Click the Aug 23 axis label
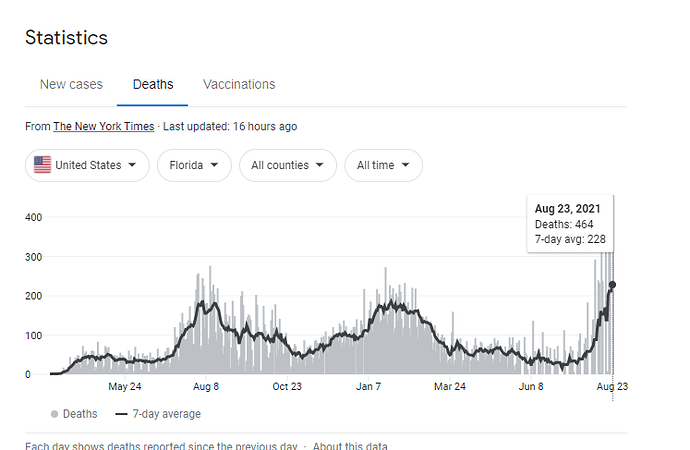 click(612, 386)
